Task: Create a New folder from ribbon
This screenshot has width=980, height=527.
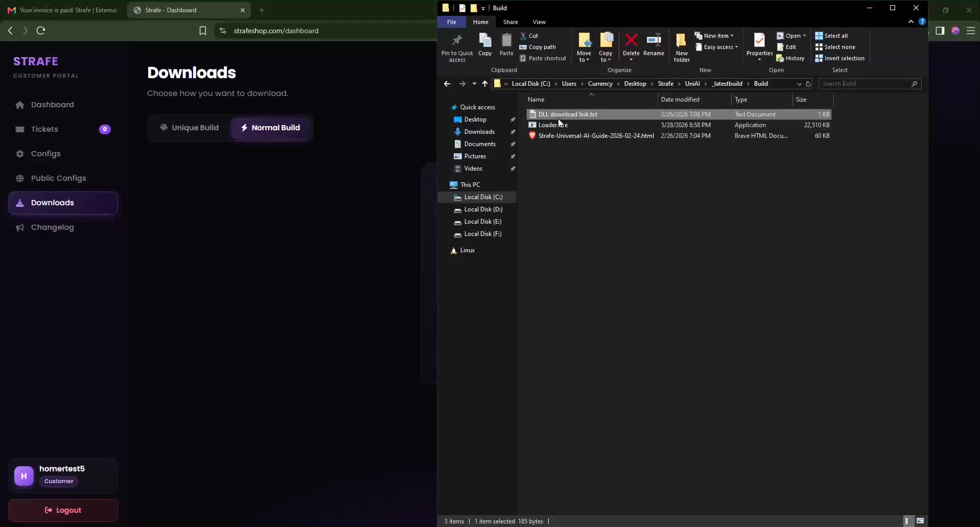Action: [x=682, y=47]
